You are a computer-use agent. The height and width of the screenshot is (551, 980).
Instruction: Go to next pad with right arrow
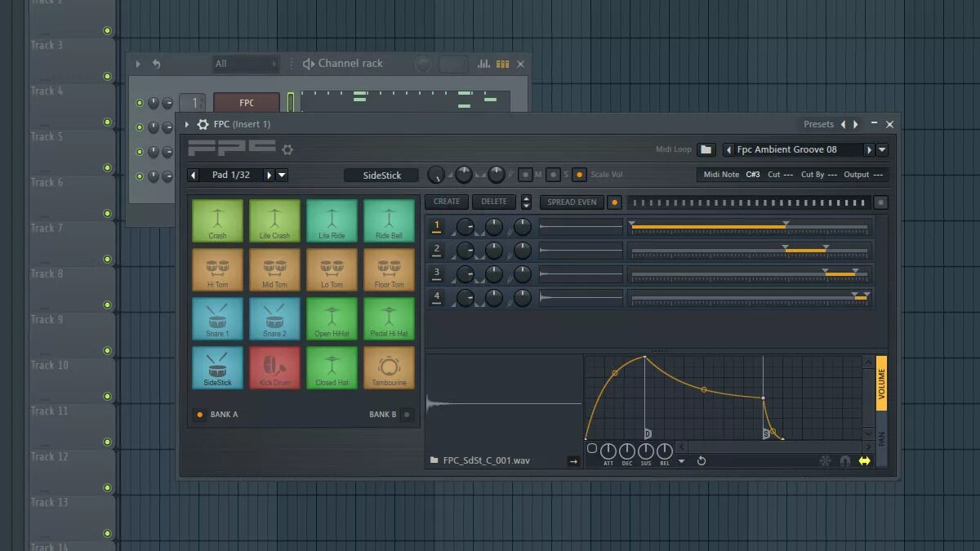click(269, 175)
